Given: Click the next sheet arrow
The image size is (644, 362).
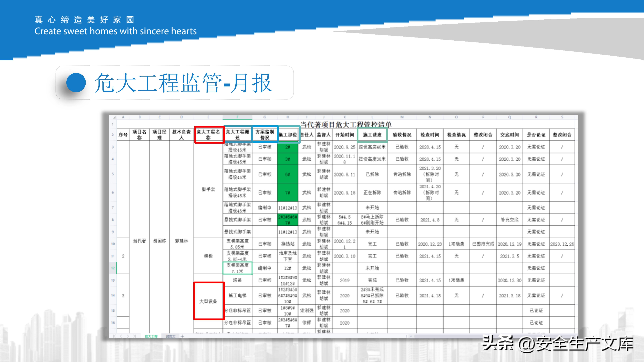Looking at the screenshot, I should point(128,336).
